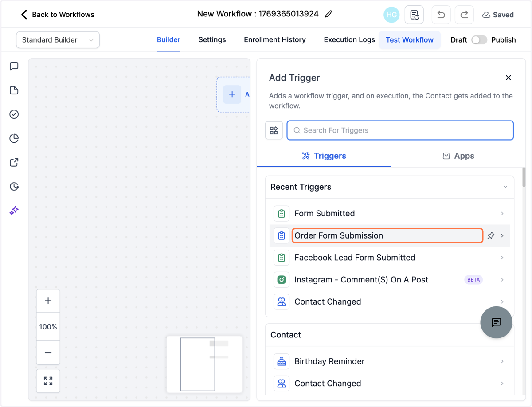Open the HG user avatar
This screenshot has height=407, width=532.
coord(391,15)
